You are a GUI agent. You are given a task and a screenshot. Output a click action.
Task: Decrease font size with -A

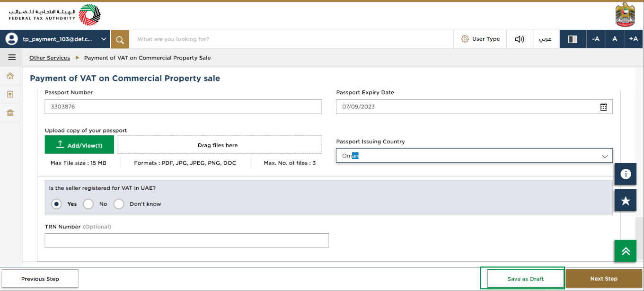point(596,39)
